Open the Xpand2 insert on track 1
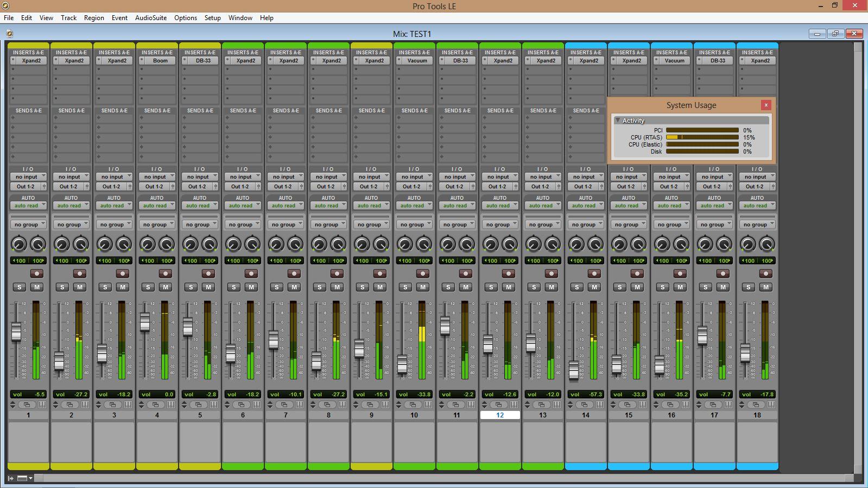 (31, 61)
